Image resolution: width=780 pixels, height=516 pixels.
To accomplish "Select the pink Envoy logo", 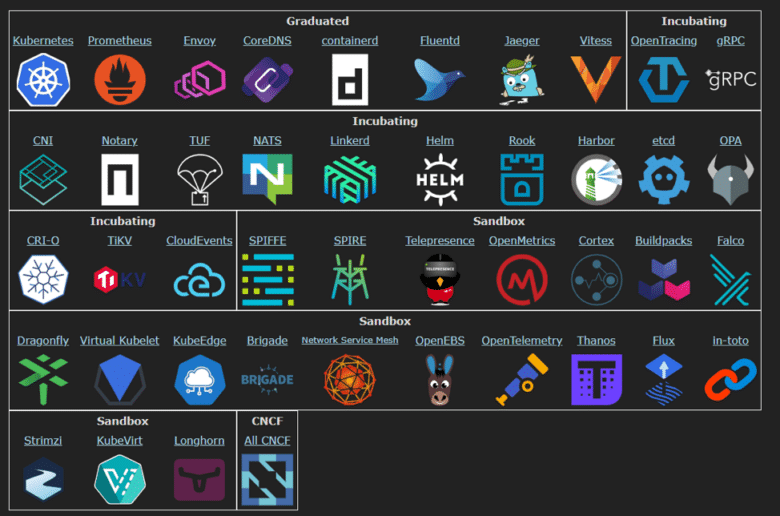I will click(x=199, y=80).
